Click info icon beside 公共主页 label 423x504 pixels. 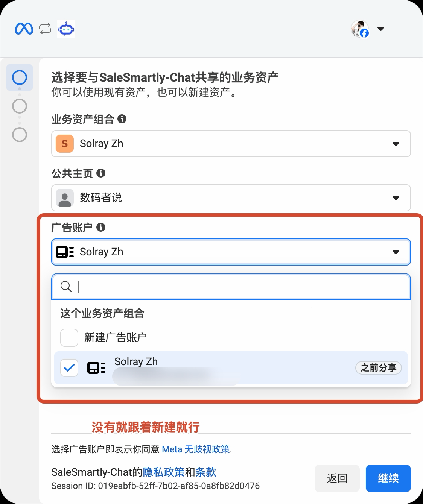[101, 173]
